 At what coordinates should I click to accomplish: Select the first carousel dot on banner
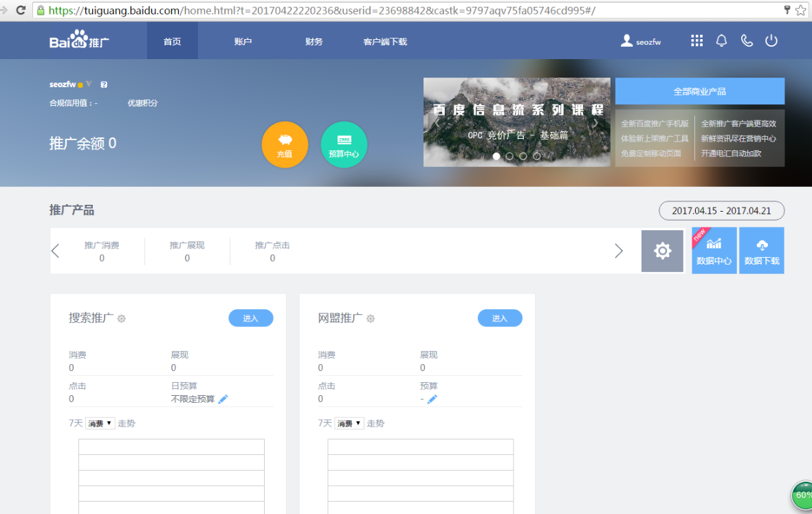pyautogui.click(x=496, y=156)
